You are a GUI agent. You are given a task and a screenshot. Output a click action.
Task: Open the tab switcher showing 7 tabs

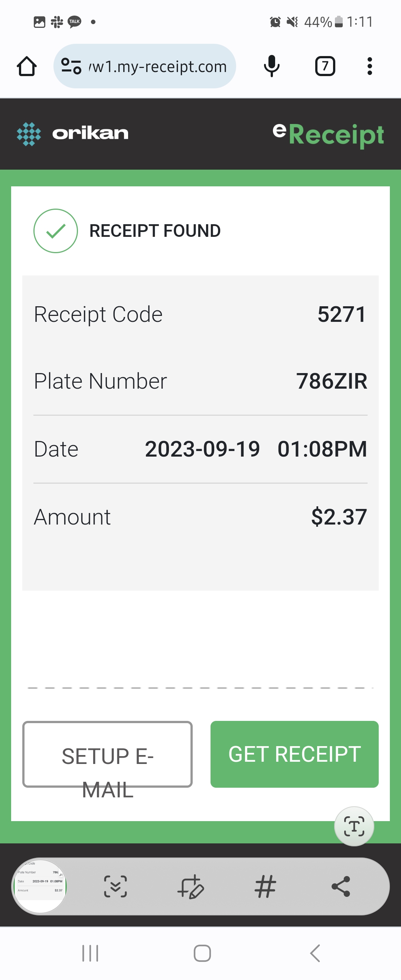pyautogui.click(x=325, y=66)
